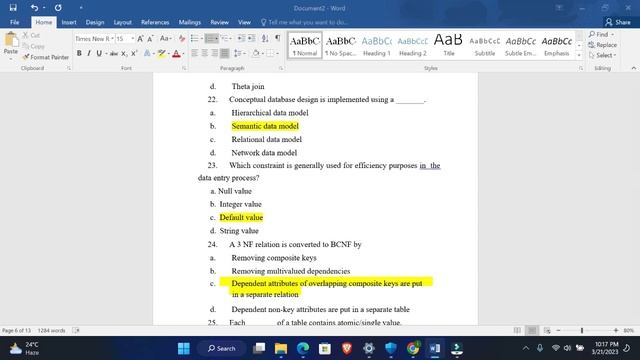This screenshot has height=360, width=640.
Task: Apply the yellow text highlight color
Action: tap(162, 53)
